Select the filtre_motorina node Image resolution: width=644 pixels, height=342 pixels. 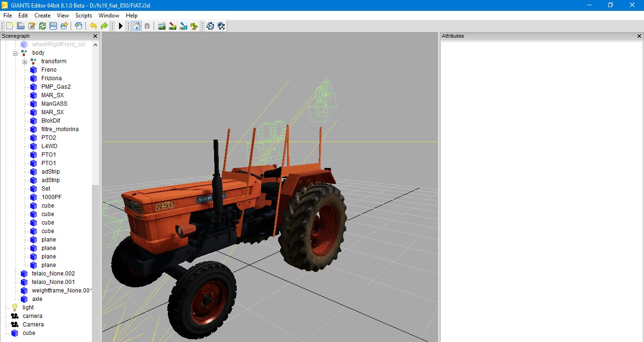pyautogui.click(x=60, y=129)
